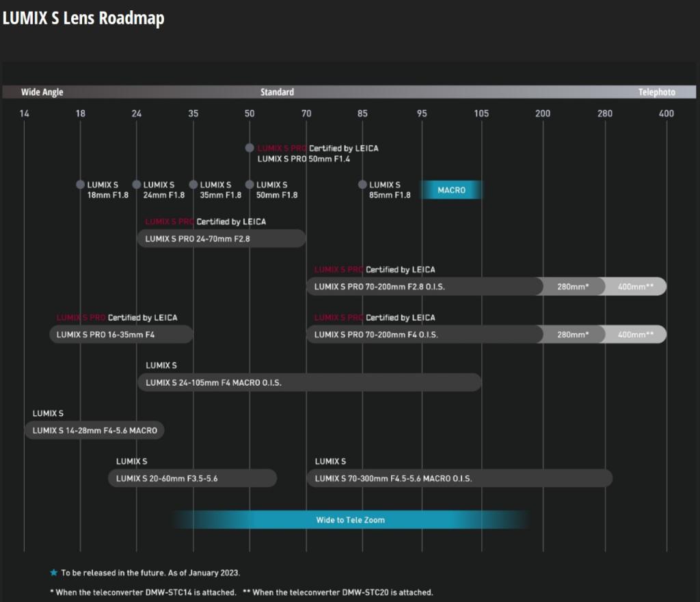Click Certified by LEICA beside the 50mm F1.4 marker

pyautogui.click(x=344, y=148)
